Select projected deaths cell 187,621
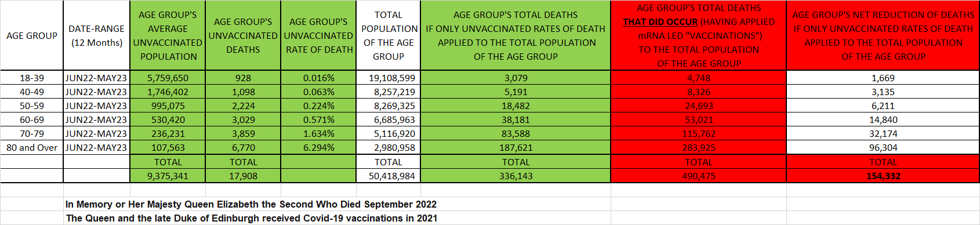The width and height of the screenshot is (980, 225). [x=516, y=147]
